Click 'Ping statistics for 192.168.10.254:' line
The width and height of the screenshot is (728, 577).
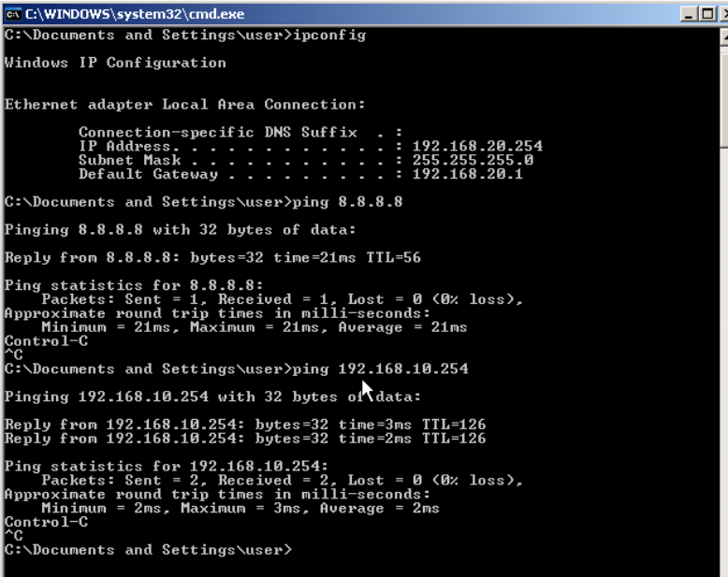(x=167, y=467)
